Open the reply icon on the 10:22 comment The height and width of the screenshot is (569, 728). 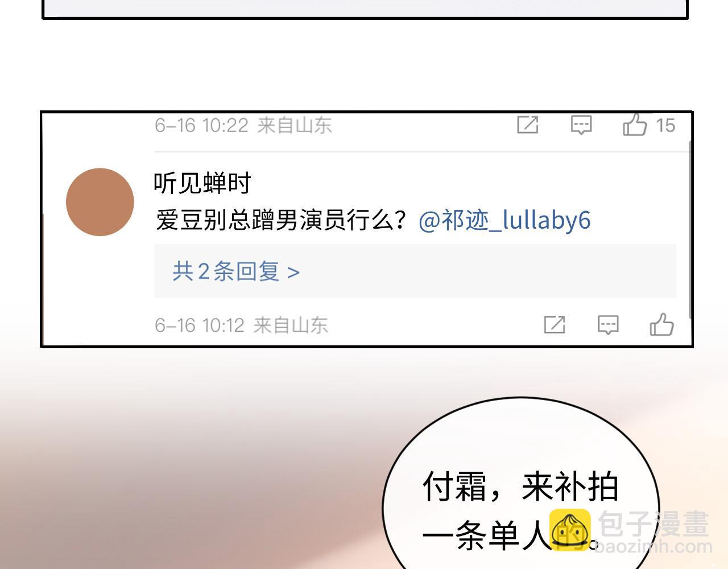coord(581,125)
